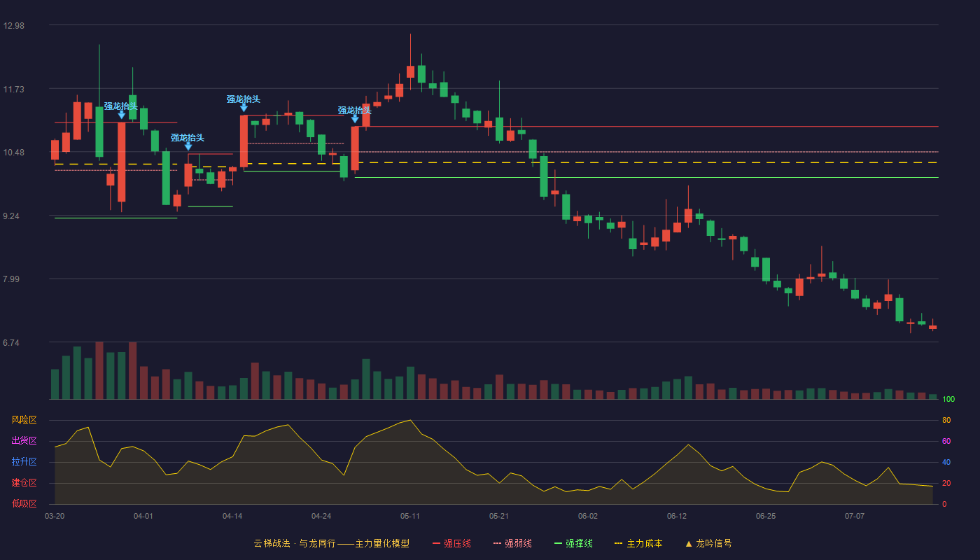Click the 06-02 date label
980x560 pixels.
click(588, 516)
